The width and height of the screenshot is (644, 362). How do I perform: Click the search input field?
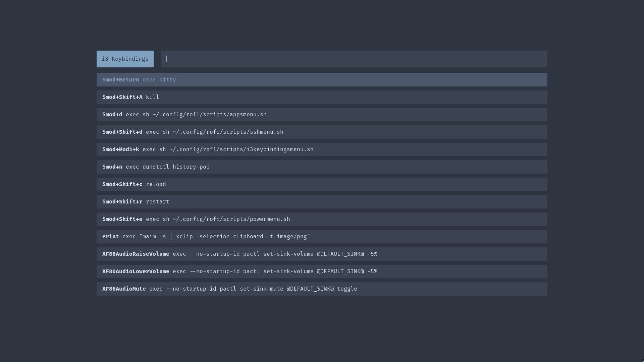(354, 59)
